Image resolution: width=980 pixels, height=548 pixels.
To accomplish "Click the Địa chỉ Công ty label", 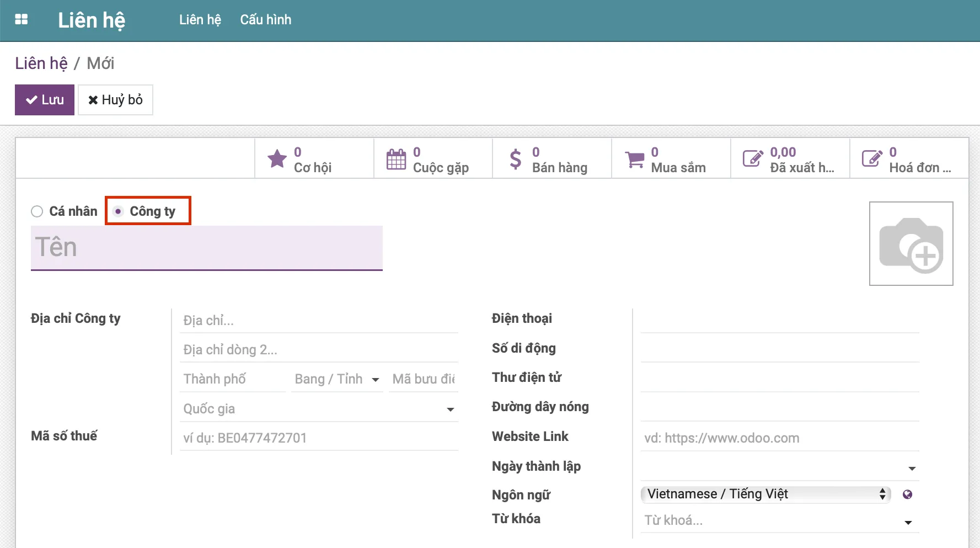I will click(x=76, y=318).
